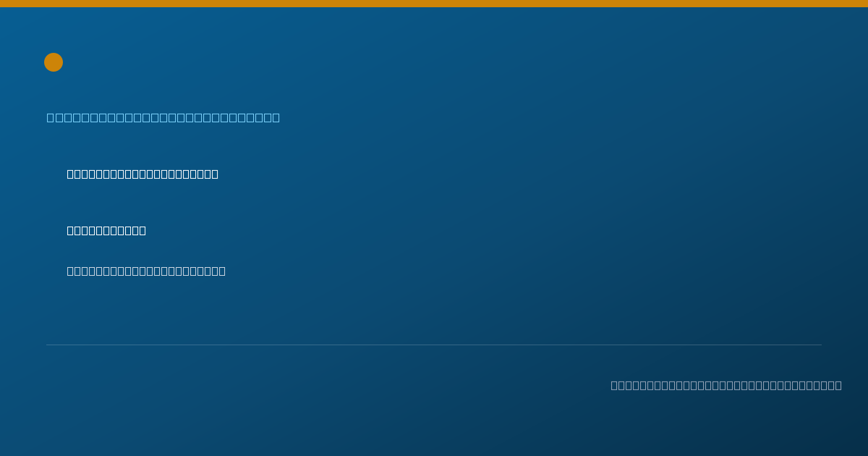Viewport: 868px width, 456px height.
Task: Click the shortest white bold text line
Action: 106,230
